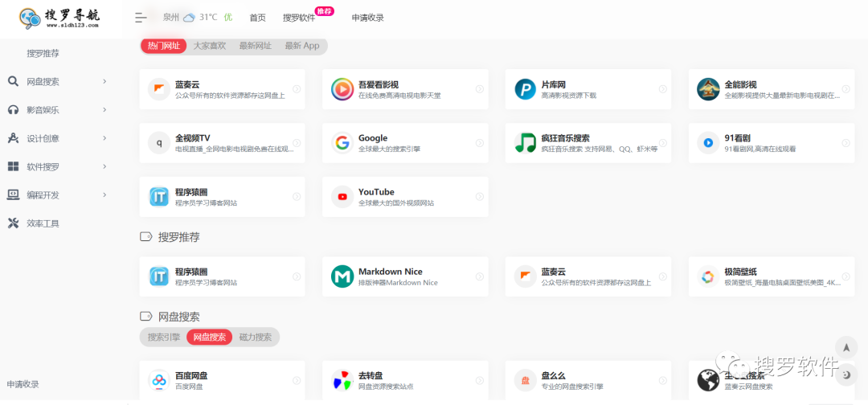868x405 pixels.
Task: Click the 推荐 badge
Action: click(x=325, y=11)
